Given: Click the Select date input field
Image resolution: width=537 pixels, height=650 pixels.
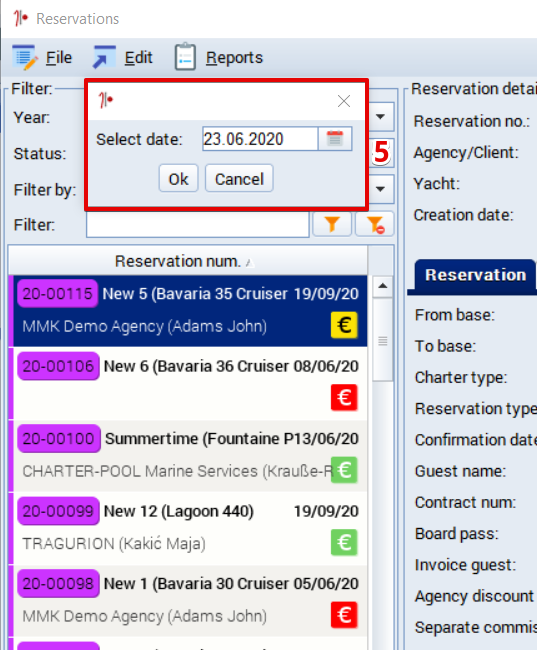Looking at the screenshot, I should pyautogui.click(x=260, y=139).
